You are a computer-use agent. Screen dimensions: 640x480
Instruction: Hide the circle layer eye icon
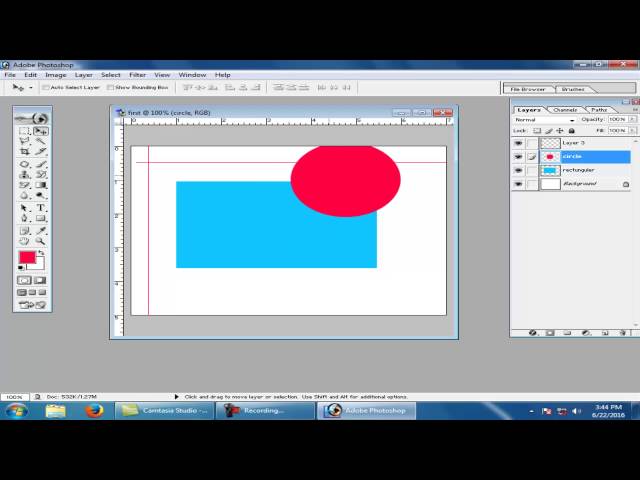[x=518, y=157]
